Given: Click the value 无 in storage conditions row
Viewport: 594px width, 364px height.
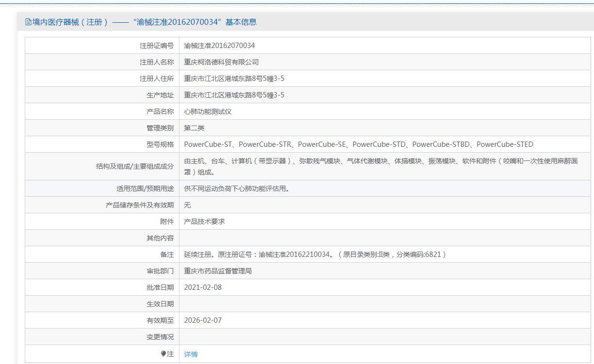Looking at the screenshot, I should (188, 205).
